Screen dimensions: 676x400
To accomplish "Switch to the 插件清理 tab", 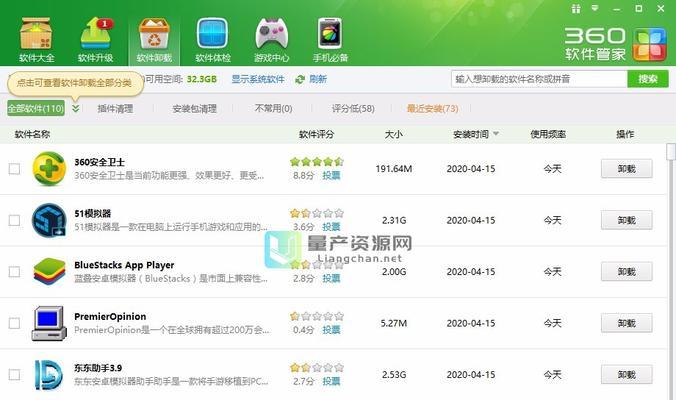I will (x=115, y=109).
